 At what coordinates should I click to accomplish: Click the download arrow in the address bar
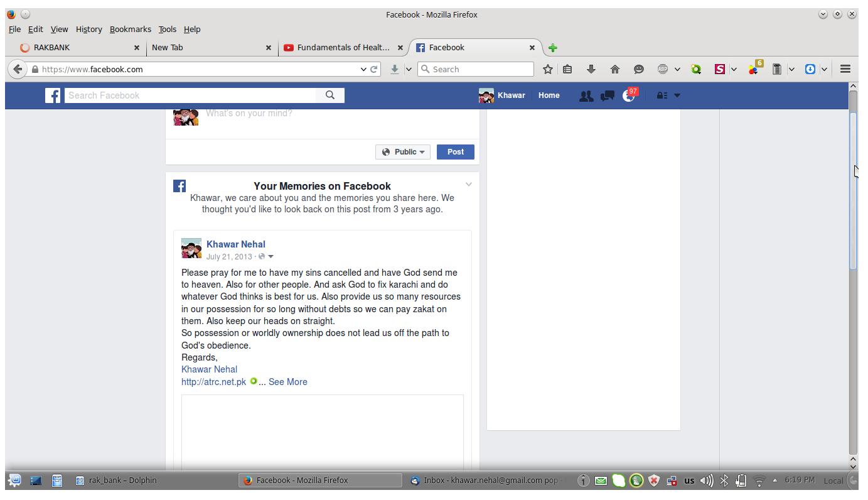395,69
